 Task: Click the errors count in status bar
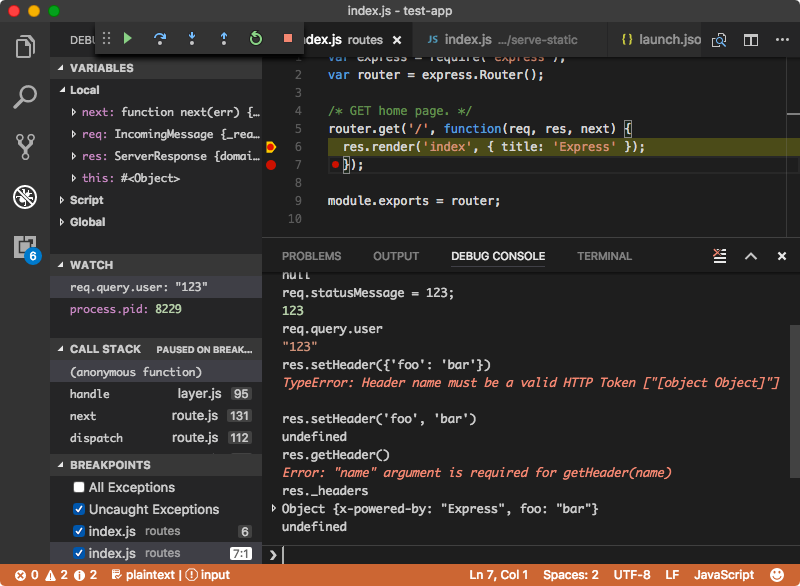(27, 575)
